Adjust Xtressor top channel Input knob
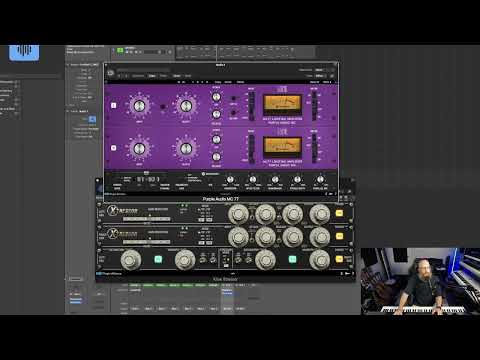Viewport: 480px width, 360px height. [x=238, y=214]
